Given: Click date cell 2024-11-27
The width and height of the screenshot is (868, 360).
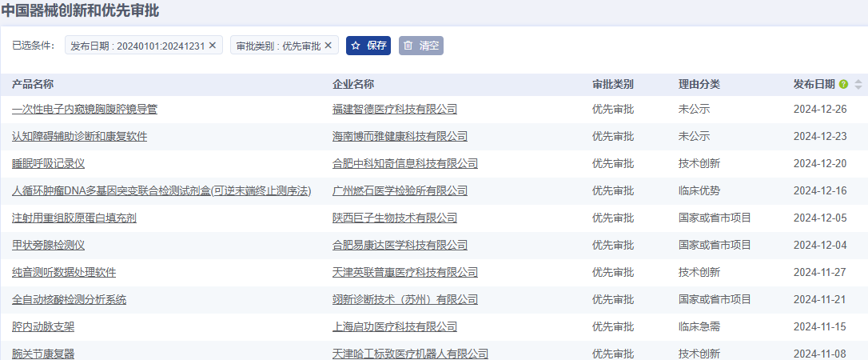Looking at the screenshot, I should click(820, 272).
